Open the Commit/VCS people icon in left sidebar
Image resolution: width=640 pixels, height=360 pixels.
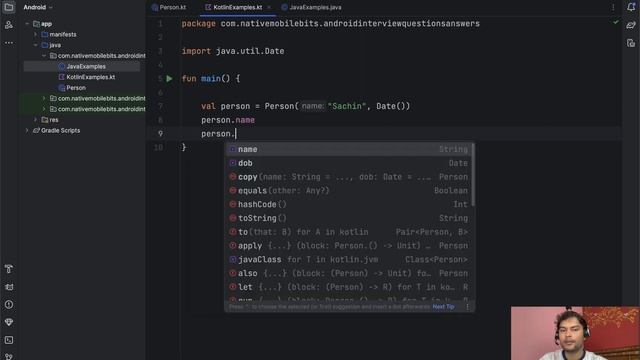pyautogui.click(x=9, y=25)
